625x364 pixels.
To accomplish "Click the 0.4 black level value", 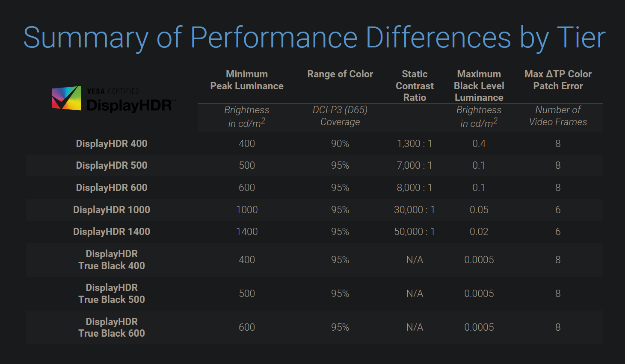I will (479, 144).
